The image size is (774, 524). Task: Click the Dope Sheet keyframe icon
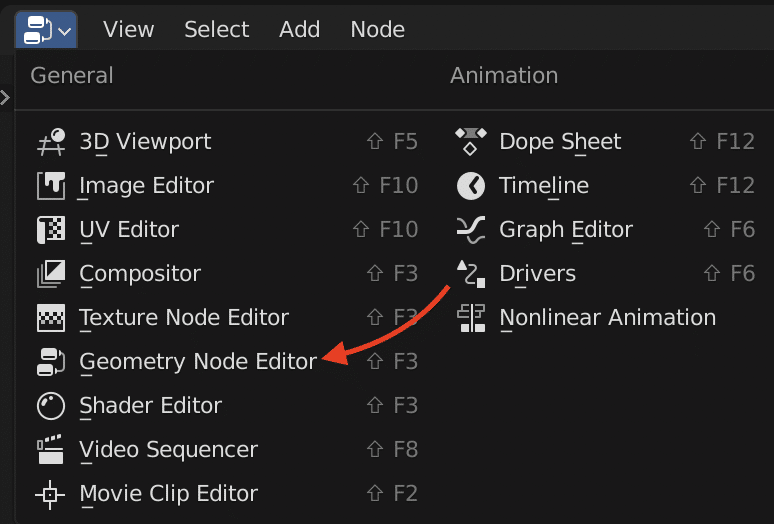tap(471, 141)
